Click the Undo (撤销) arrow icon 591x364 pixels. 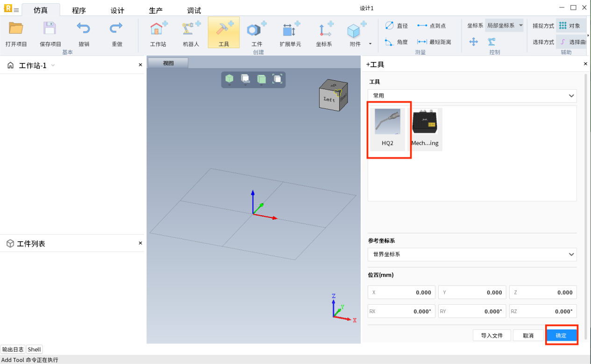tap(84, 29)
